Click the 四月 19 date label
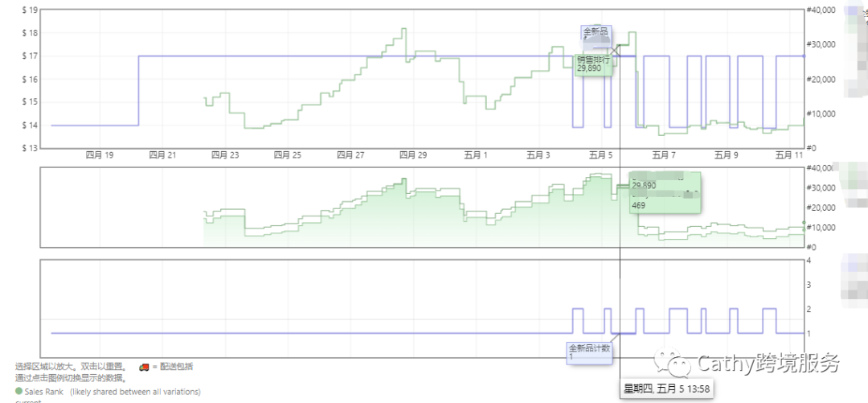Viewport: 868px width, 403px height. [x=99, y=156]
